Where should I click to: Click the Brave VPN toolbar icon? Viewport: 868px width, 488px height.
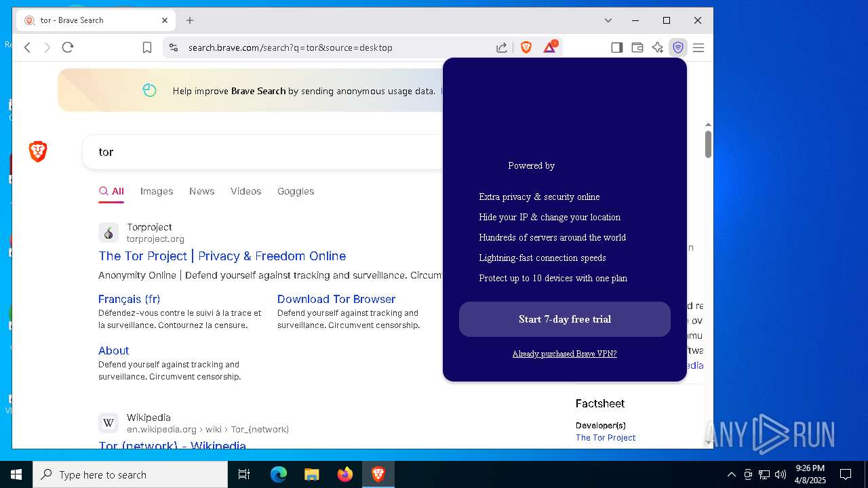pos(677,47)
